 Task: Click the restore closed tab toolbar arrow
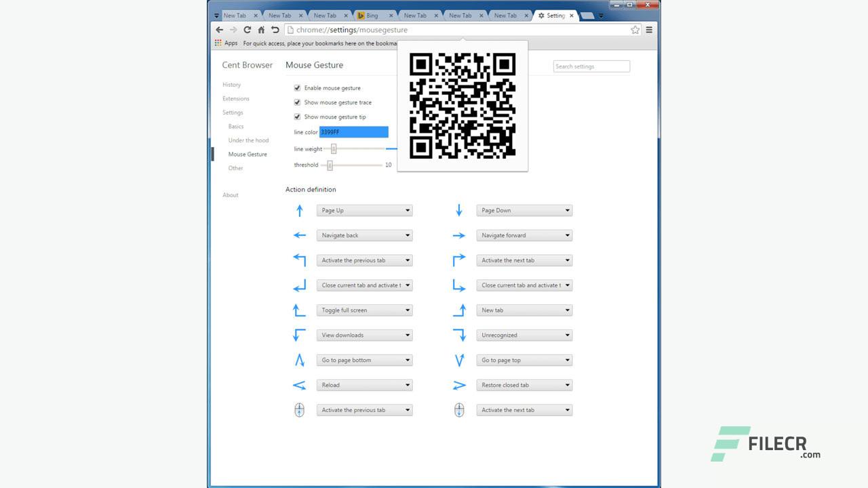click(275, 30)
